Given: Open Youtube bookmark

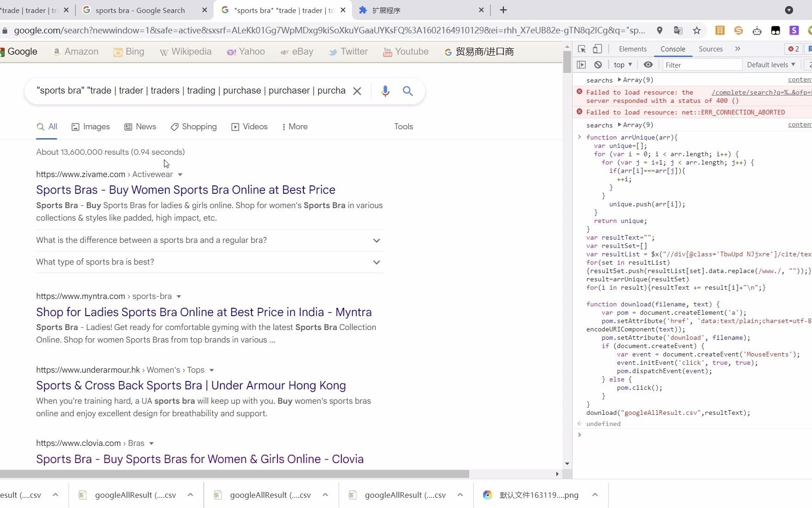Looking at the screenshot, I should point(406,51).
